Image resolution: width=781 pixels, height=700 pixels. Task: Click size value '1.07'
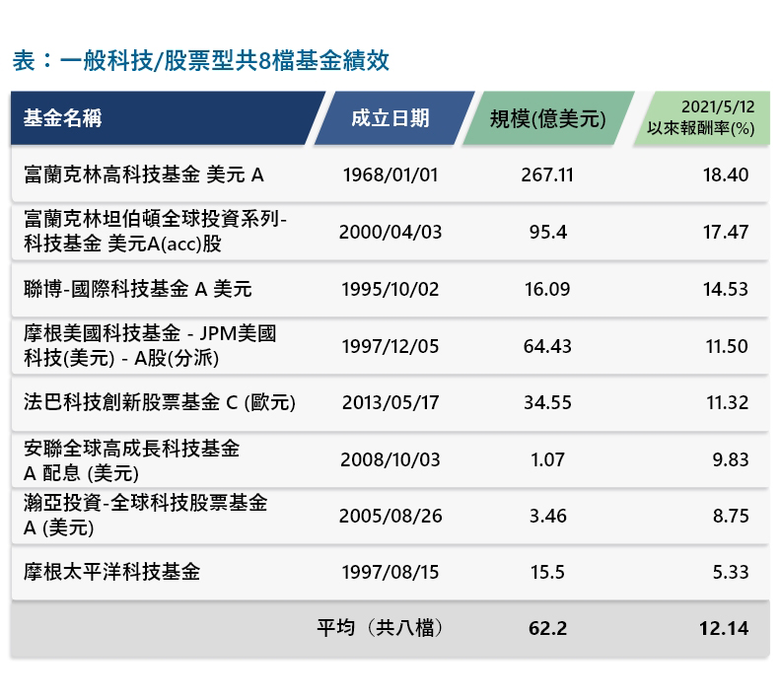[x=547, y=460]
